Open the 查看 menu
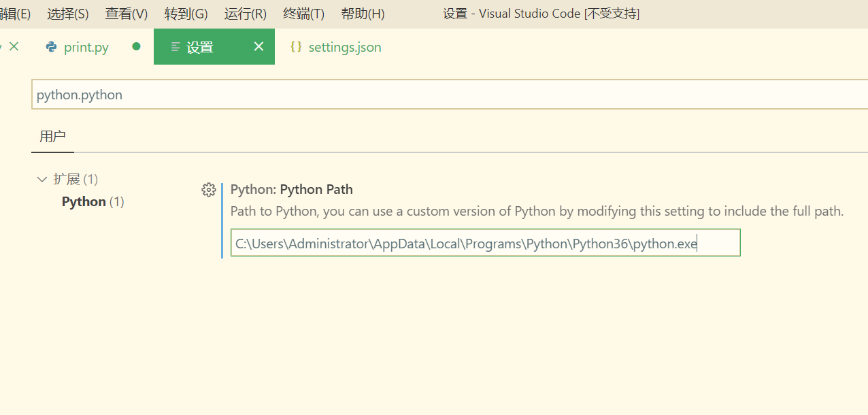The image size is (868, 415). (126, 13)
